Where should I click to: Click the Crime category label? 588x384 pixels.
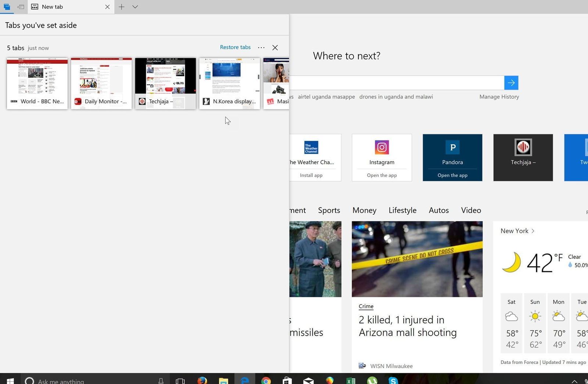pyautogui.click(x=366, y=306)
